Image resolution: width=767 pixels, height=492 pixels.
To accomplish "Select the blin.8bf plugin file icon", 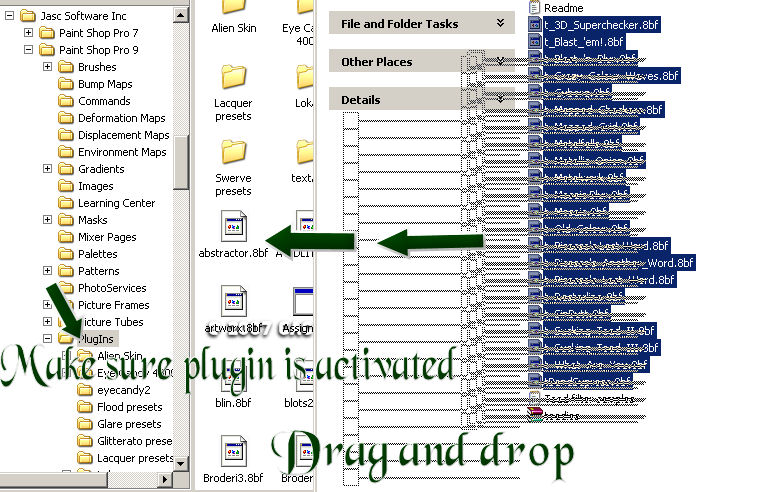I will click(x=233, y=376).
